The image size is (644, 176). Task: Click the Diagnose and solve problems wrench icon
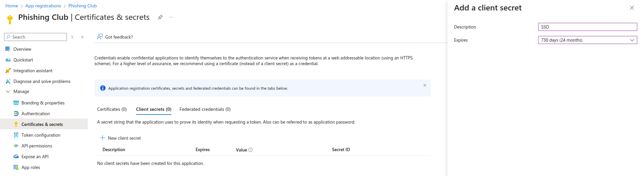click(x=8, y=81)
